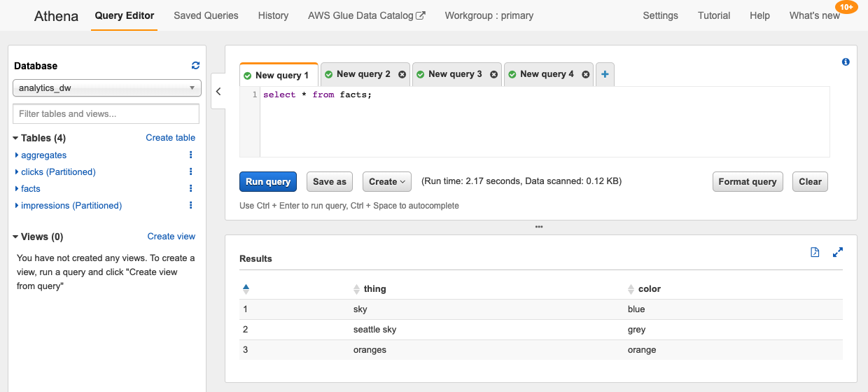868x392 pixels.
Task: Click the 'blue' color cell
Action: [636, 309]
